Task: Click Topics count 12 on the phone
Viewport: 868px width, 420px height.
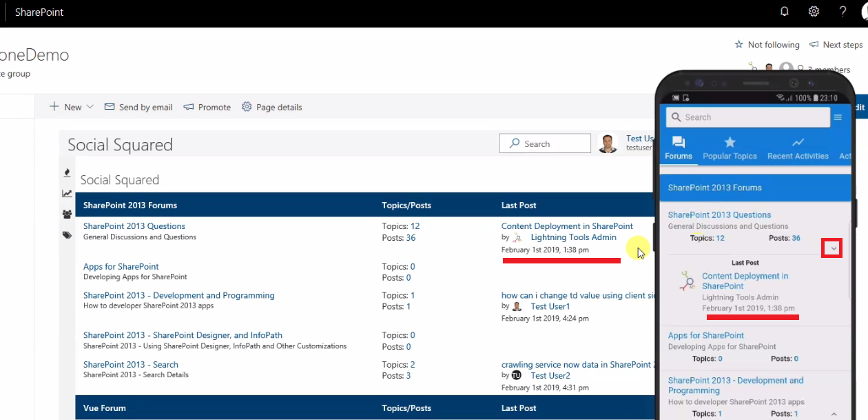Action: 720,238
